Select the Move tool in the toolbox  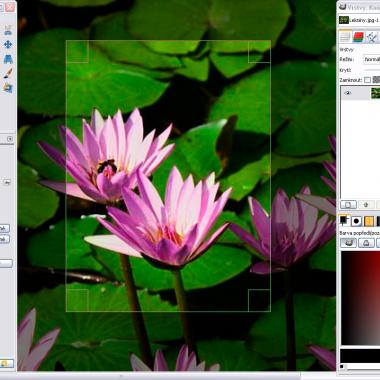click(8, 44)
